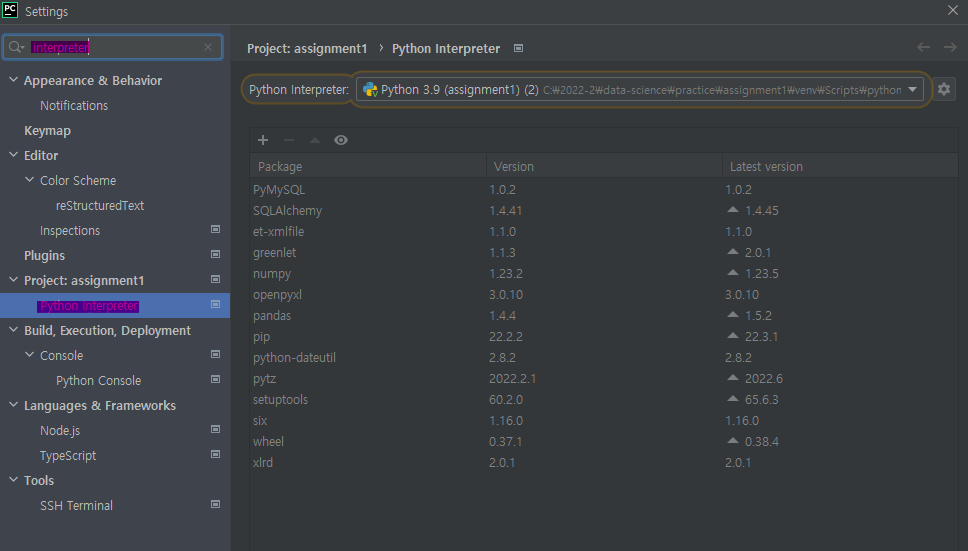This screenshot has width=968, height=551.
Task: Click the uninstall package minus icon
Action: coord(289,140)
